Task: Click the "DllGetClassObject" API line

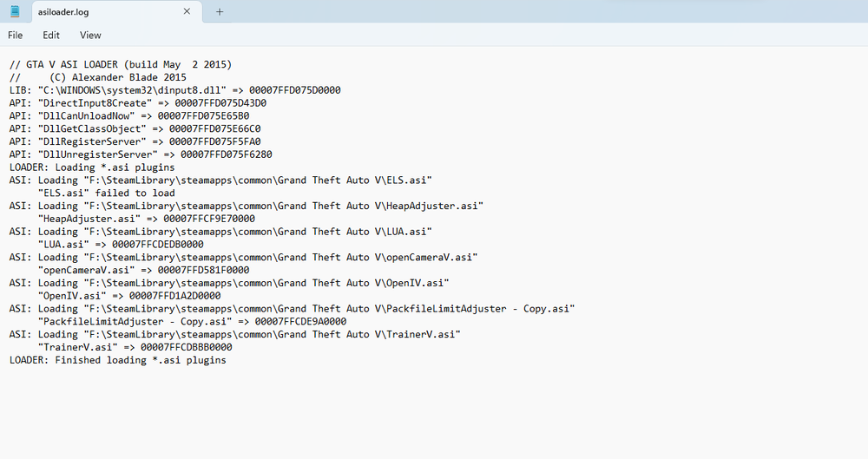Action: [x=136, y=129]
